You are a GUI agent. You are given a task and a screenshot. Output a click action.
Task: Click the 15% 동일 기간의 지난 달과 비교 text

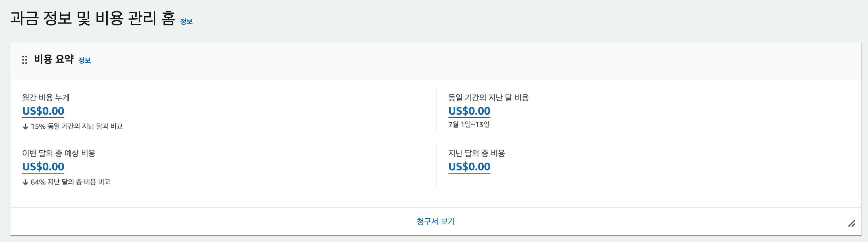[76, 126]
